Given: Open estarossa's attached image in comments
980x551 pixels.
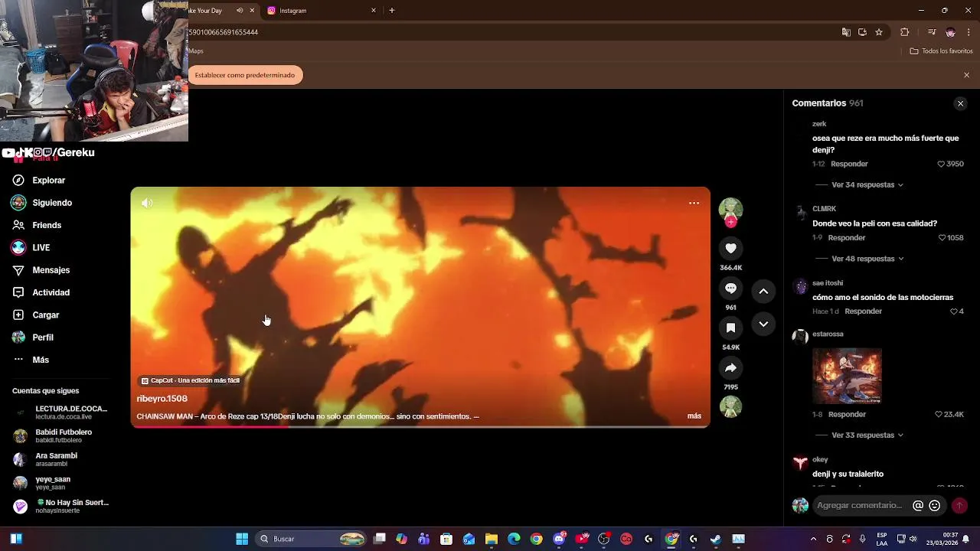Looking at the screenshot, I should 847,376.
